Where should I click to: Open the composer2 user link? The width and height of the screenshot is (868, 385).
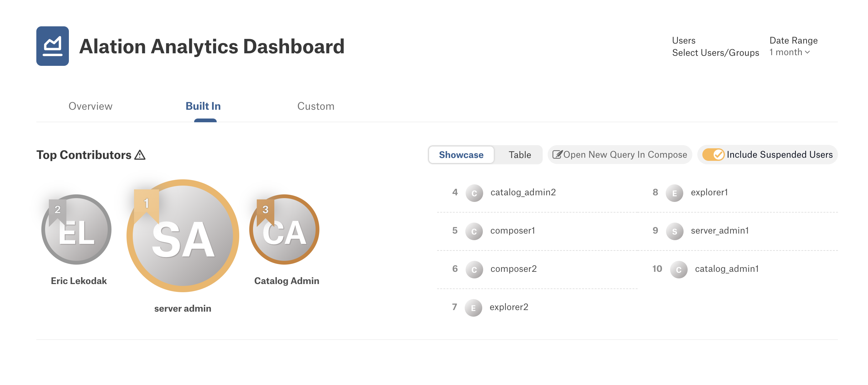514,269
